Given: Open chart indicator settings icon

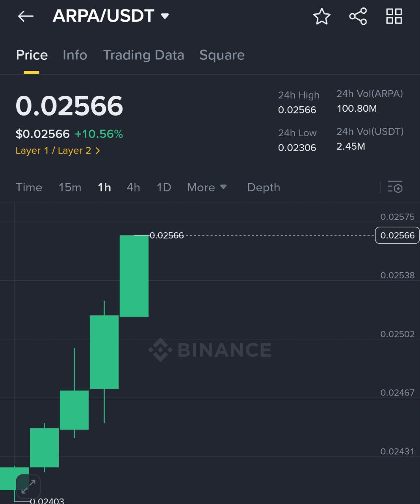Looking at the screenshot, I should 395,187.
